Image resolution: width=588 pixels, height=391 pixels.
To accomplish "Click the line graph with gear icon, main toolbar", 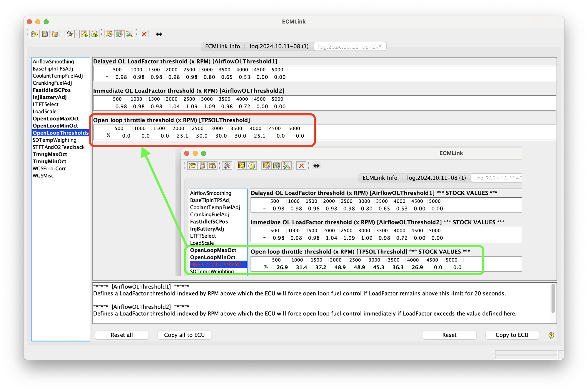I will point(109,34).
